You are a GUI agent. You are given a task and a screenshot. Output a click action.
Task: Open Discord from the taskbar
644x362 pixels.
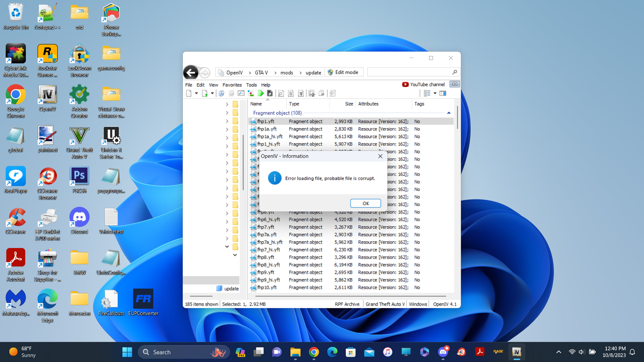click(x=443, y=352)
